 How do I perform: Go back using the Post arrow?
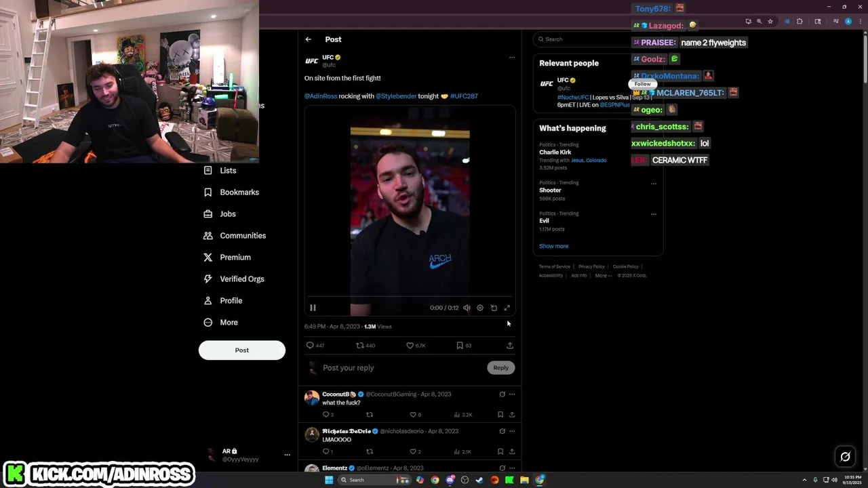coord(308,39)
